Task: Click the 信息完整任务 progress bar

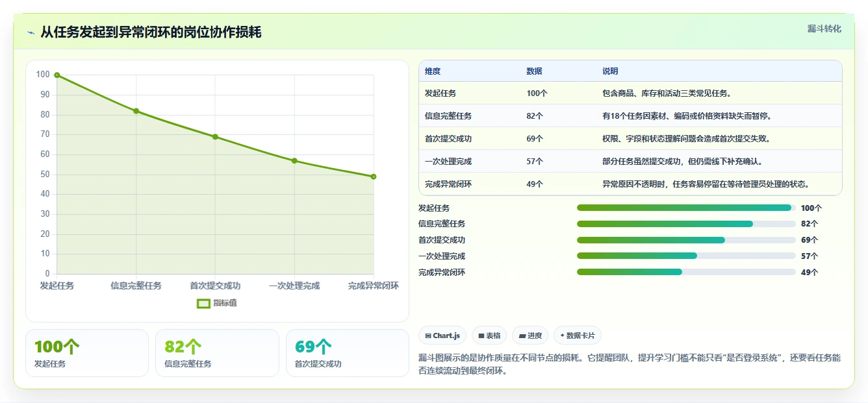Action: pos(686,224)
